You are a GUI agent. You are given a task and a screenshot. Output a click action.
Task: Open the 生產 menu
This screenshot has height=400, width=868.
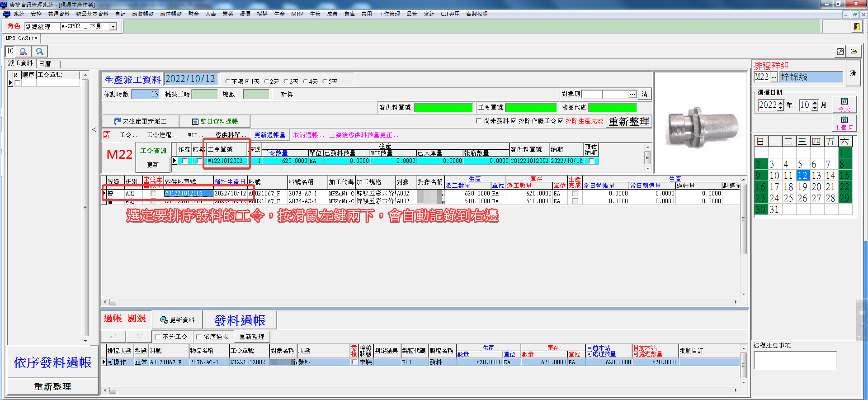pos(279,14)
